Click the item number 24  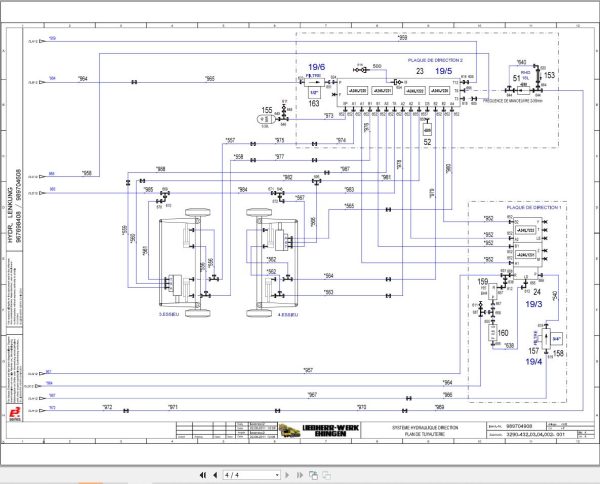tap(537, 292)
